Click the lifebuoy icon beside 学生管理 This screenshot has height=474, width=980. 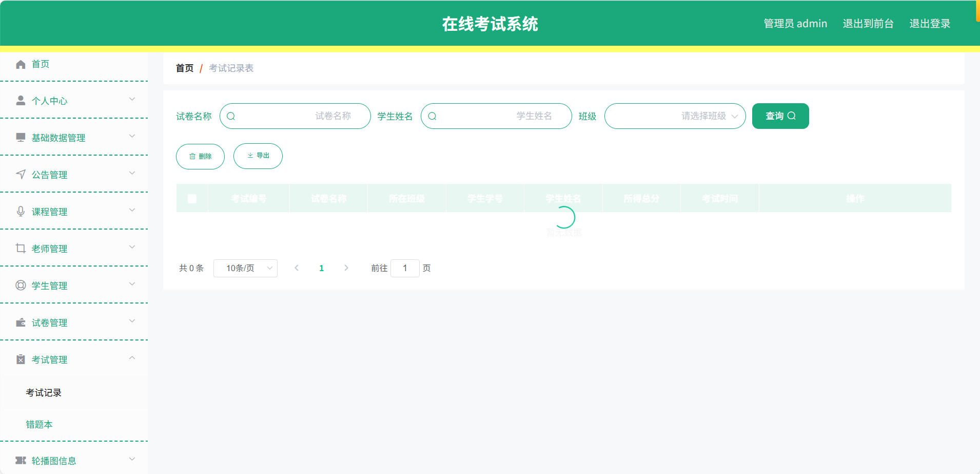21,285
